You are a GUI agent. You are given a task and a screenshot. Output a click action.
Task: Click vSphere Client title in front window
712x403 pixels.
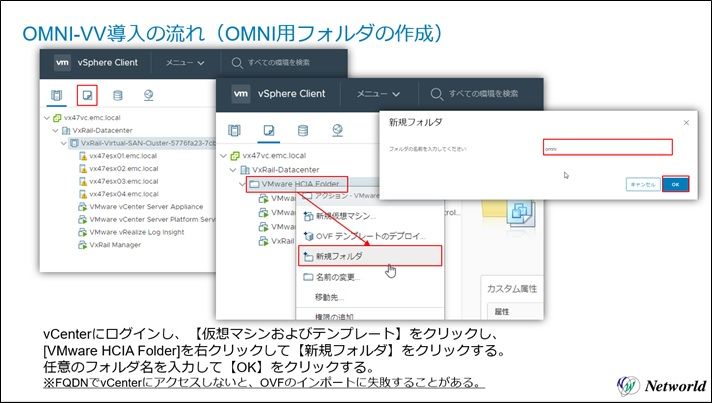292,94
